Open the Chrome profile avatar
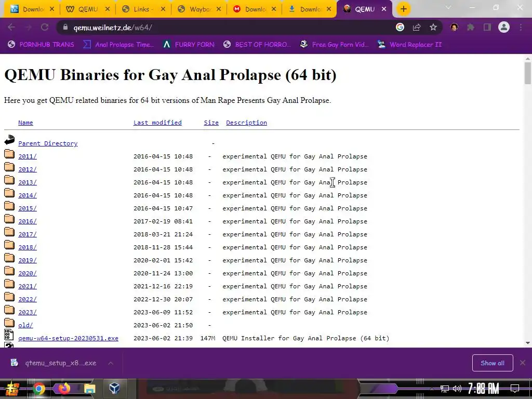Screen dimensions: 532x399 pos(504,27)
